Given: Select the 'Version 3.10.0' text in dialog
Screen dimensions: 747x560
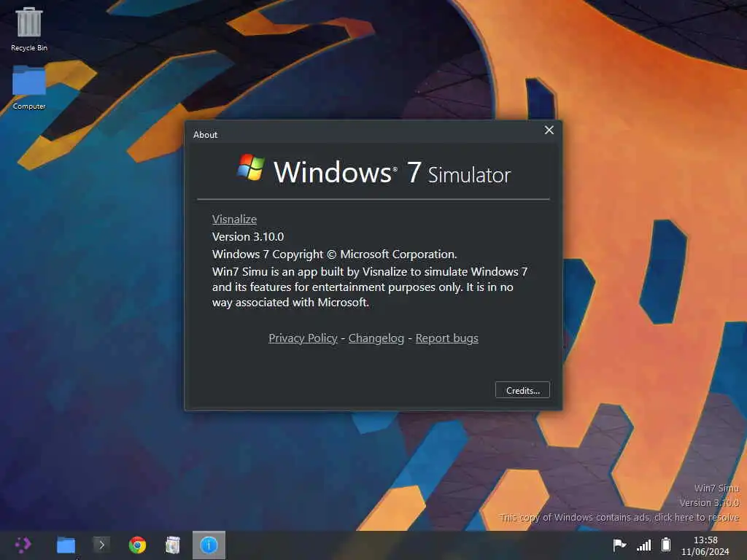Looking at the screenshot, I should [248, 237].
